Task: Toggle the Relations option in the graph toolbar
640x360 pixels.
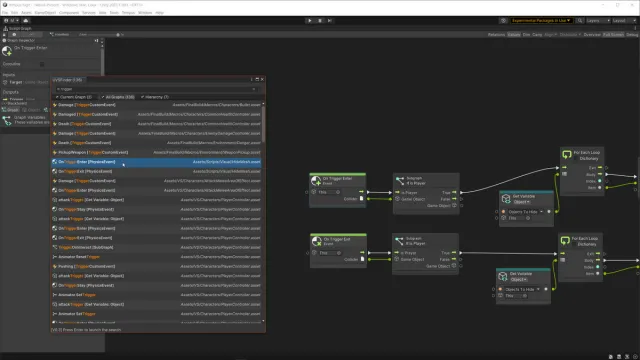Action: (496, 35)
